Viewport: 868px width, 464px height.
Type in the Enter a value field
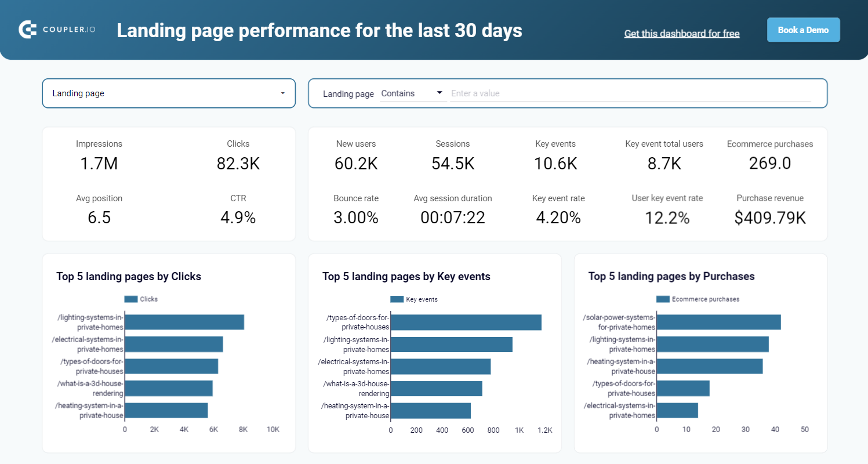pyautogui.click(x=629, y=93)
